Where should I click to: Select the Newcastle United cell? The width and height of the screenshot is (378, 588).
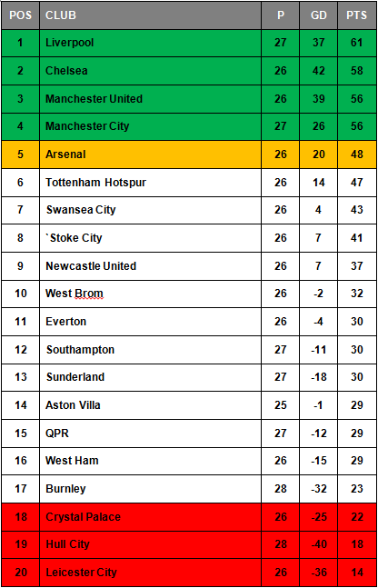tap(150, 266)
